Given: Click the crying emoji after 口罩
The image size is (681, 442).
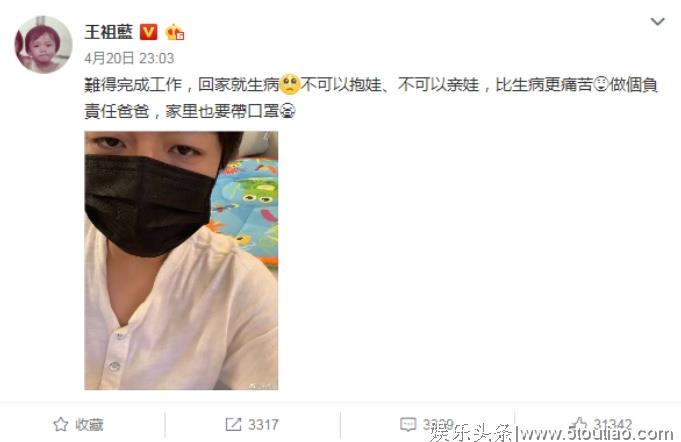Looking at the screenshot, I should point(288,111).
